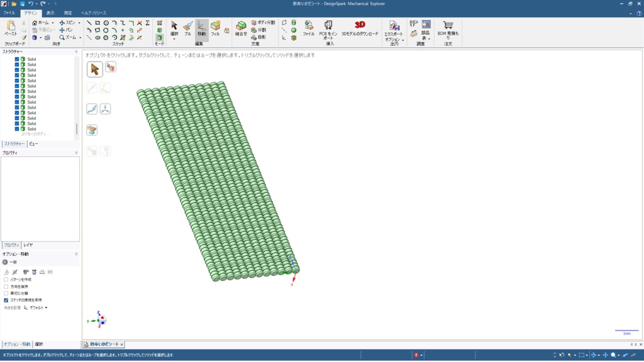Click the cylinder insert icon

294,23
